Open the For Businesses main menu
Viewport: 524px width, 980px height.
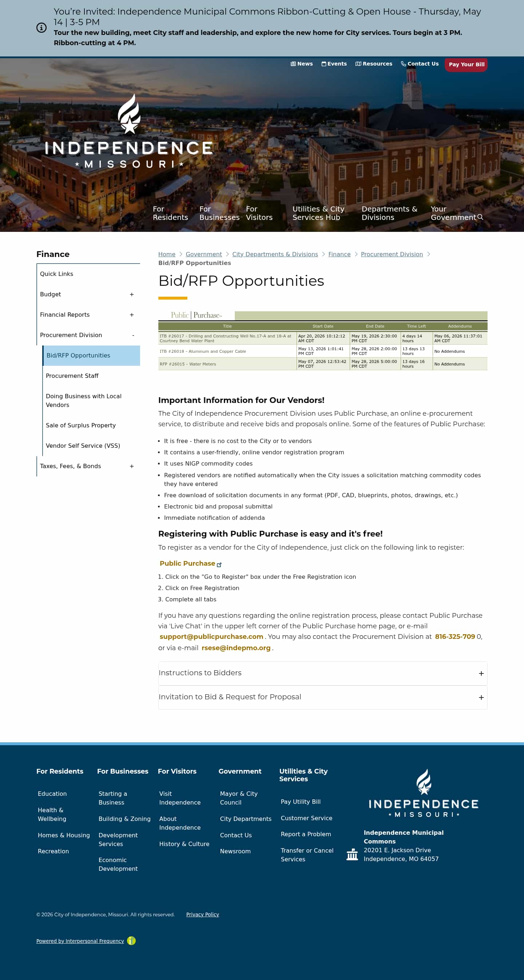coord(219,213)
